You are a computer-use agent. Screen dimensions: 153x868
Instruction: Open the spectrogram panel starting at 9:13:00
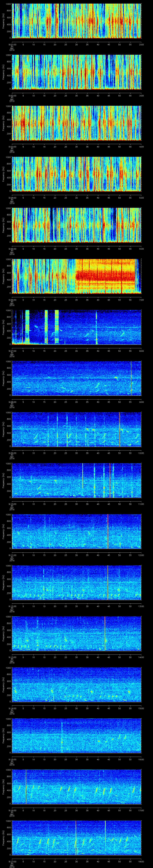tap(77, 633)
